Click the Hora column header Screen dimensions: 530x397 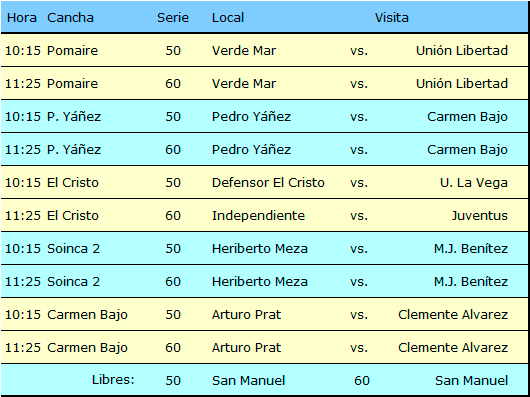tap(22, 18)
